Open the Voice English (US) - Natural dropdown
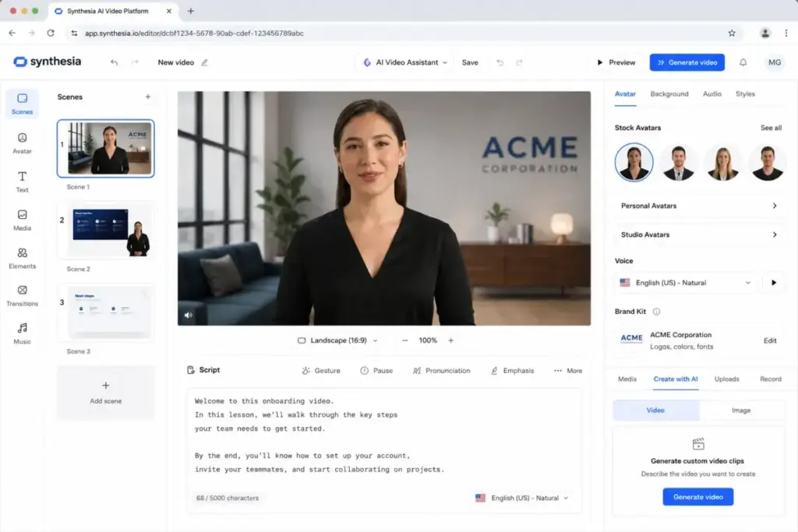The image size is (798, 532). click(686, 282)
